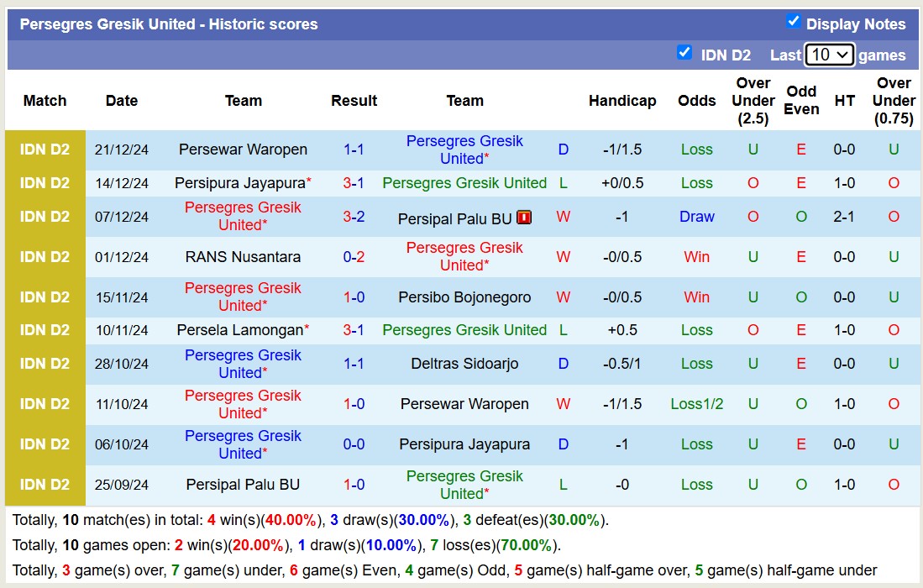Select Persewar Waropen in the 11/10/24 match
Viewport: 923px width, 588px height.
464,404
